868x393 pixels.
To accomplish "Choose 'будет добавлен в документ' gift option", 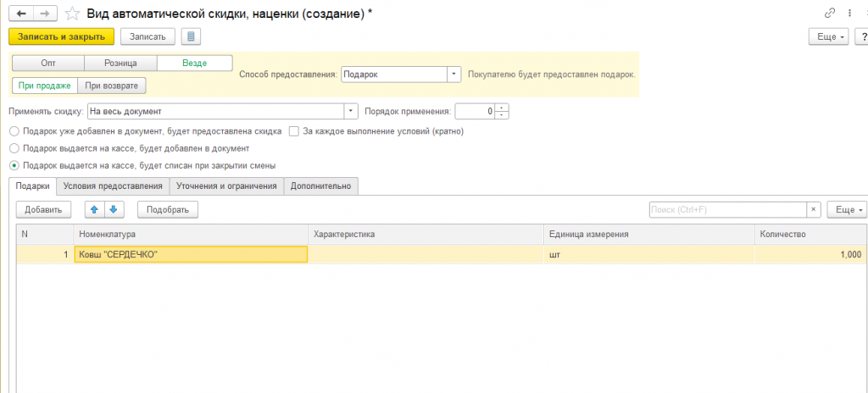I will click(14, 148).
